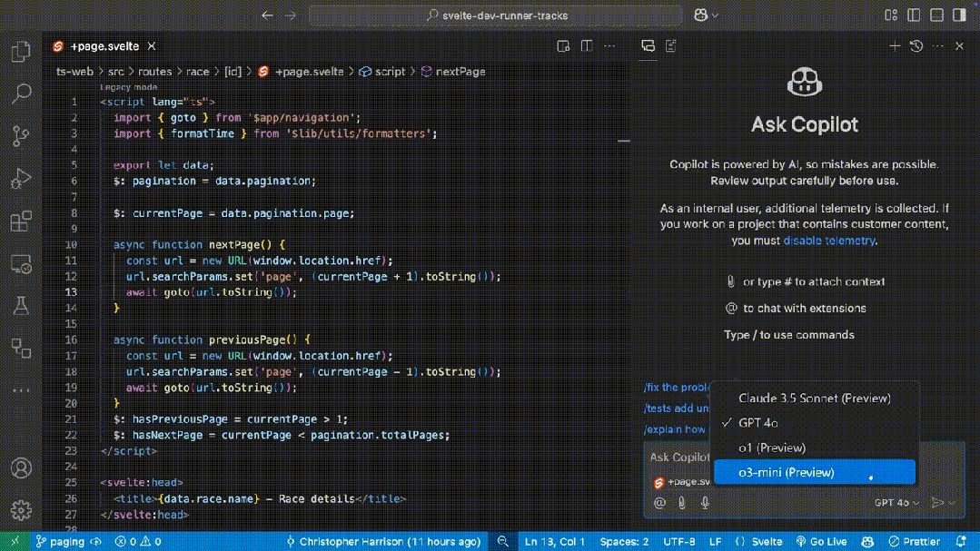980x551 pixels.
Task: Show chat history clock icon
Action: click(x=916, y=45)
